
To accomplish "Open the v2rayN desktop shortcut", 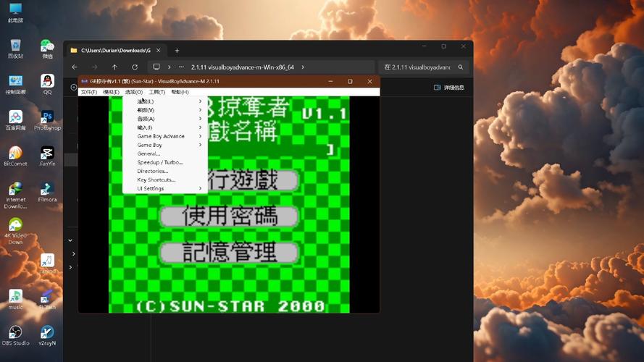I will pyautogui.click(x=47, y=335).
